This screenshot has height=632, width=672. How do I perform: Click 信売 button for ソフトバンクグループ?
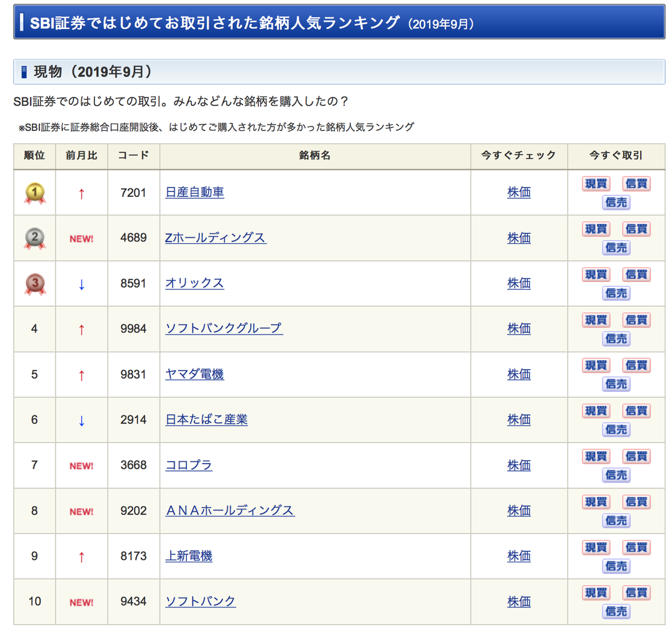click(616, 339)
